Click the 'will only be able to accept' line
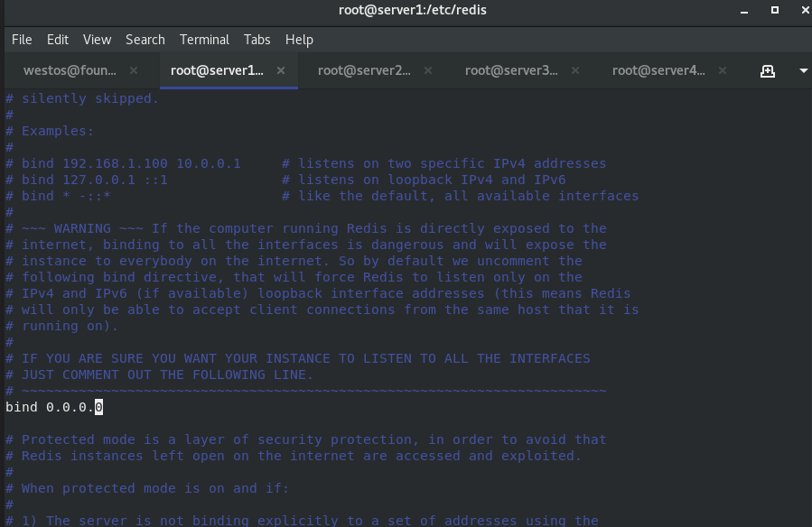This screenshot has height=527, width=812. tap(322, 310)
